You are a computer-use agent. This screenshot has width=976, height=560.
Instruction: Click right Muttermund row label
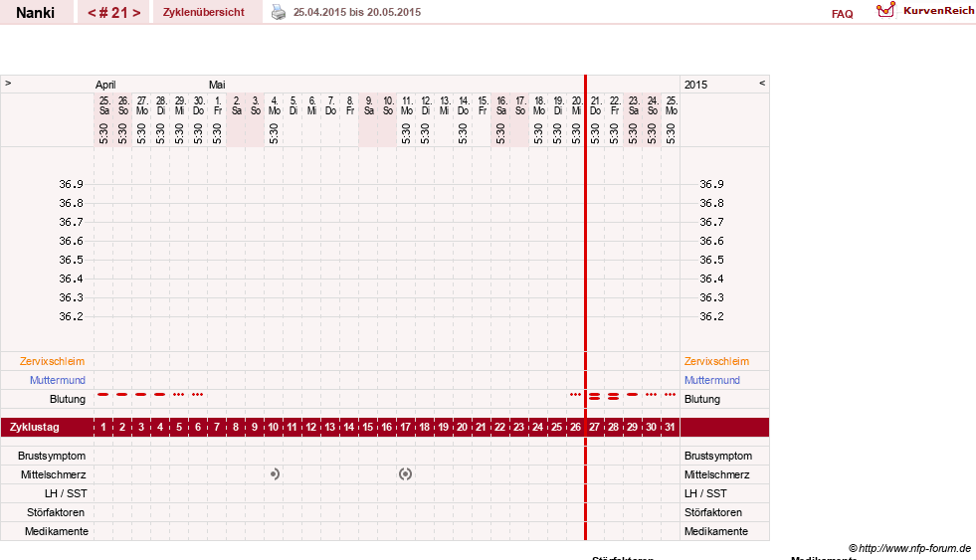[x=712, y=380]
